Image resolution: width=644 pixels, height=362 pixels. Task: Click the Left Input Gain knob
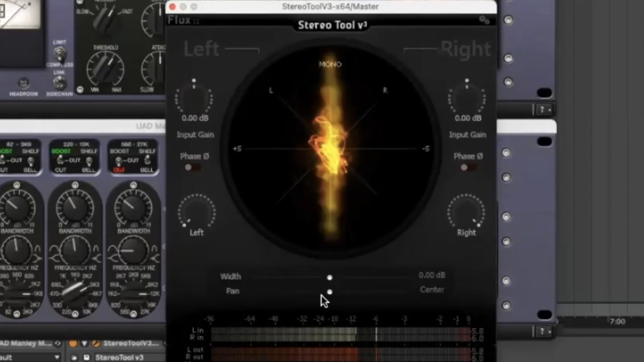point(194,98)
